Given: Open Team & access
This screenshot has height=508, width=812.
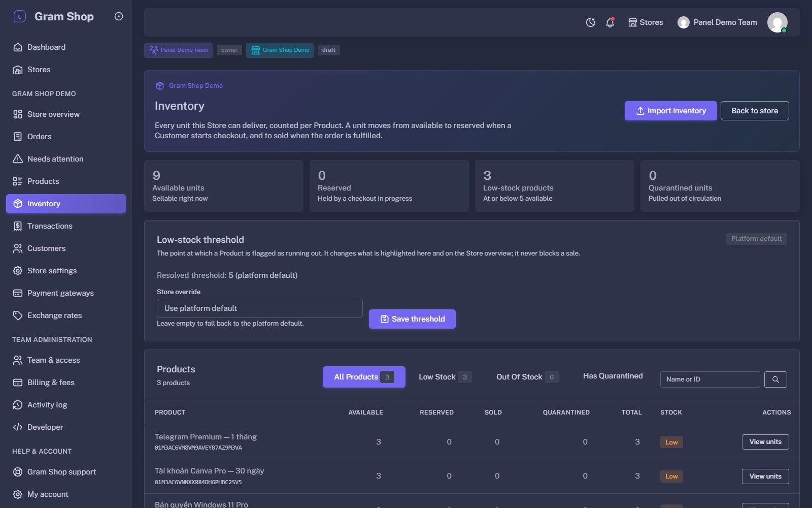Looking at the screenshot, I should coord(66,360).
